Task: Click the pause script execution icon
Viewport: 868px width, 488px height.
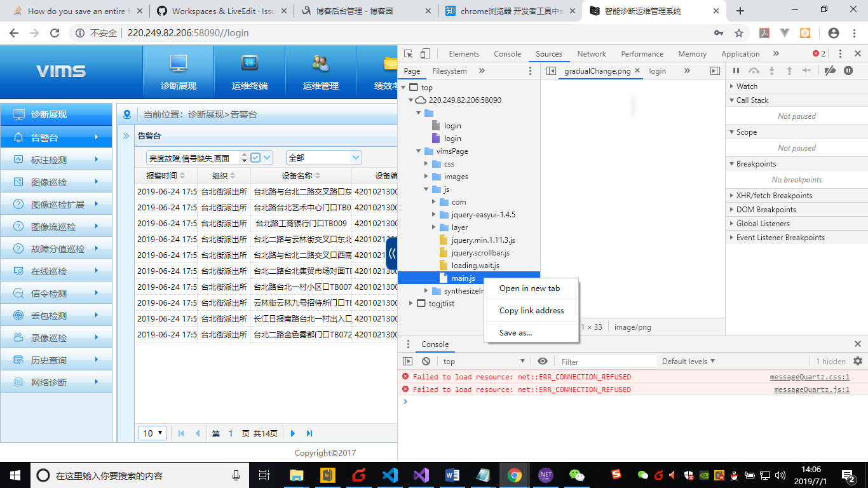Action: click(x=736, y=71)
